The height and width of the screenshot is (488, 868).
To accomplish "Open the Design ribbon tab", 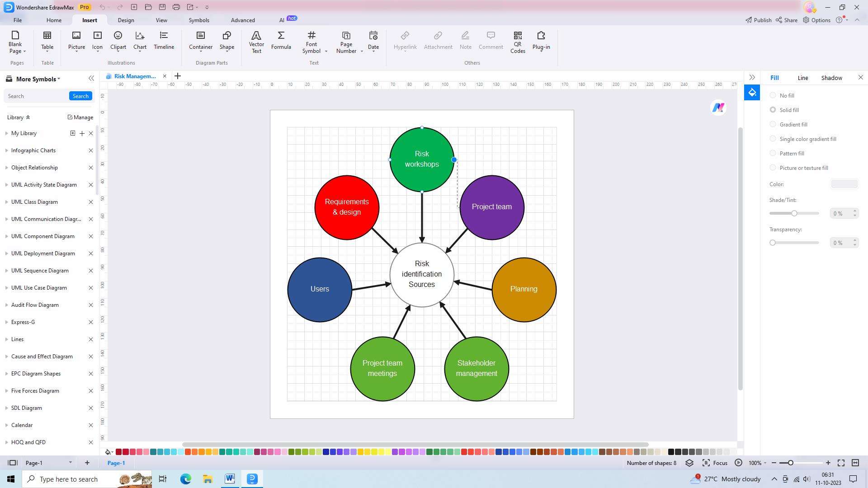I will 125,20.
